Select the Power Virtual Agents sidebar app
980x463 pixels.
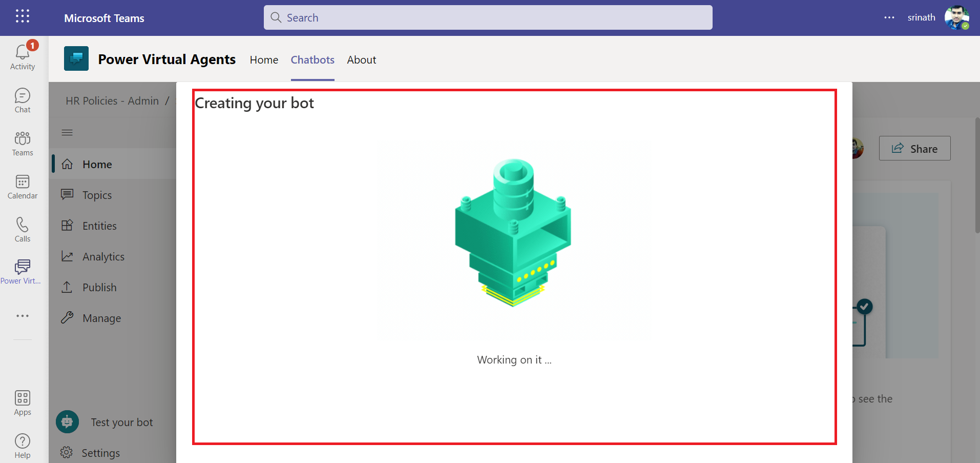[x=23, y=271]
